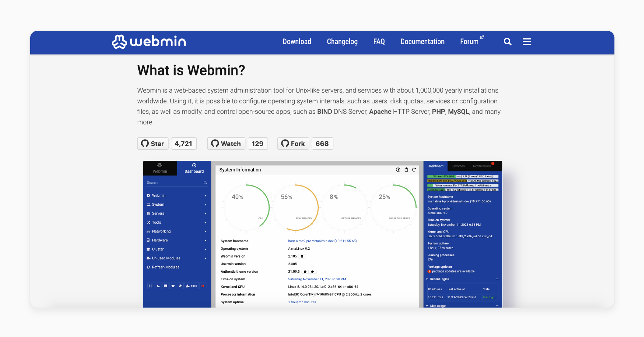Select the left sidebar Dashboard tab
The width and height of the screenshot is (644, 337).
coord(194,168)
